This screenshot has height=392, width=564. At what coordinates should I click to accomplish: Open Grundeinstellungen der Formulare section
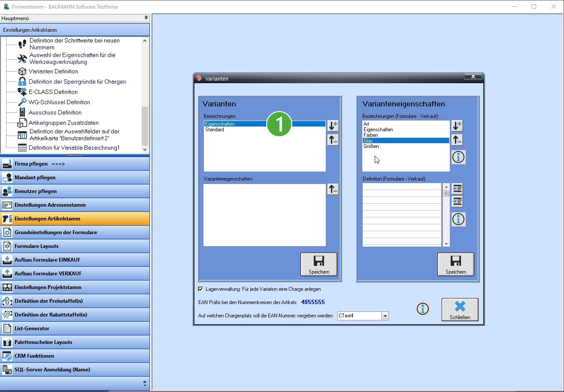tap(75, 232)
